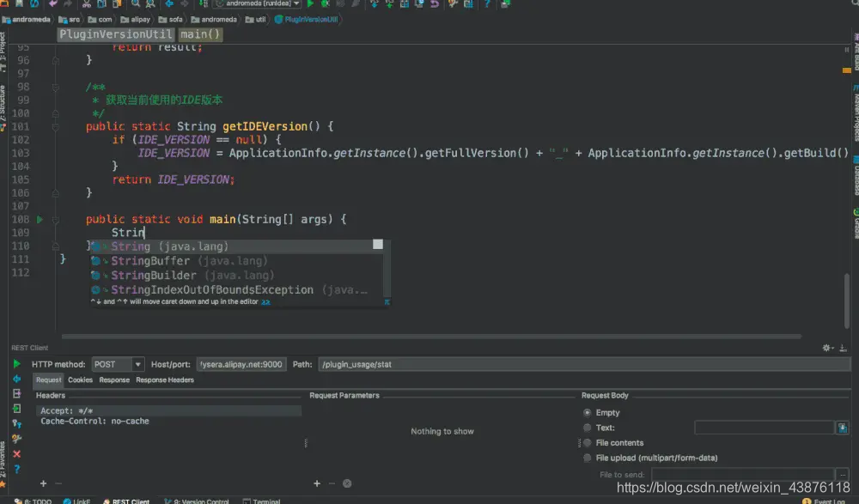
Task: Click the andromeda root breadcrumb
Action: pos(27,20)
